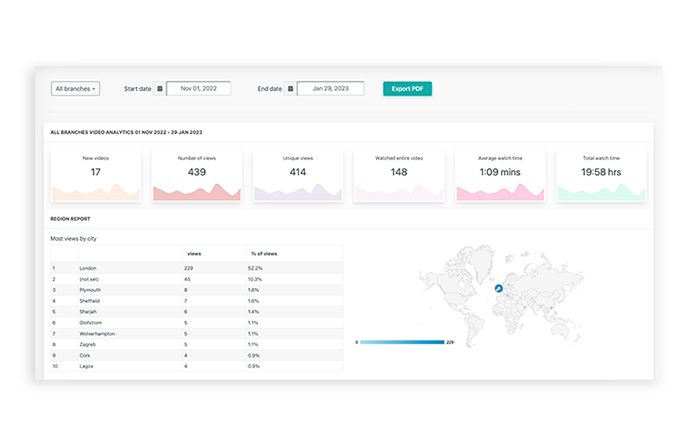Click the % of views column header

click(264, 254)
